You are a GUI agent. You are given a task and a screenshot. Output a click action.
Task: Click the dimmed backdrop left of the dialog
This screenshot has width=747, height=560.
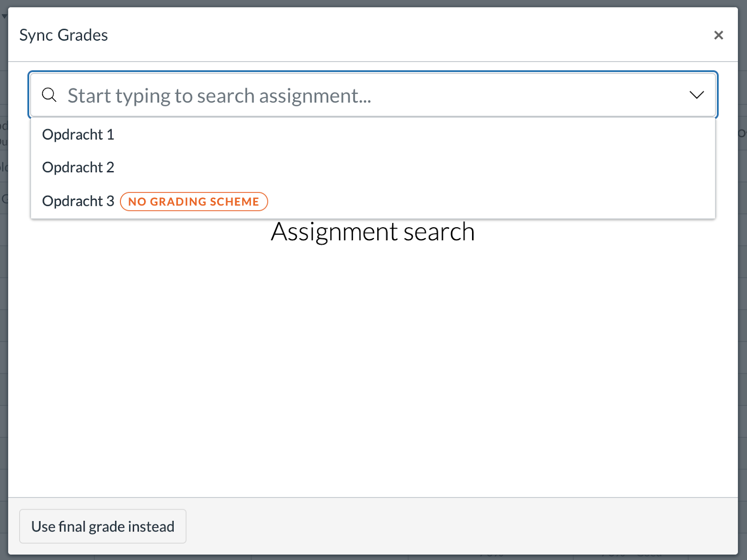coord(4,327)
